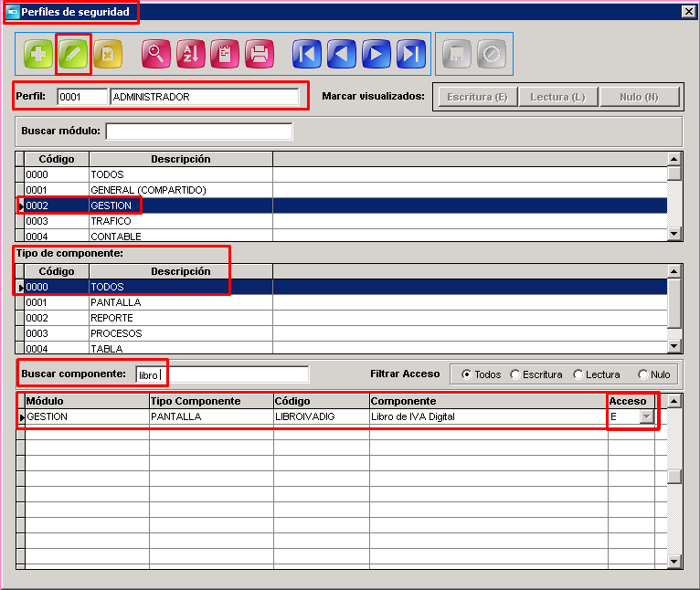Screen dimensions: 700x590
Task: Select module row 0002 GESTION
Action: (341, 205)
